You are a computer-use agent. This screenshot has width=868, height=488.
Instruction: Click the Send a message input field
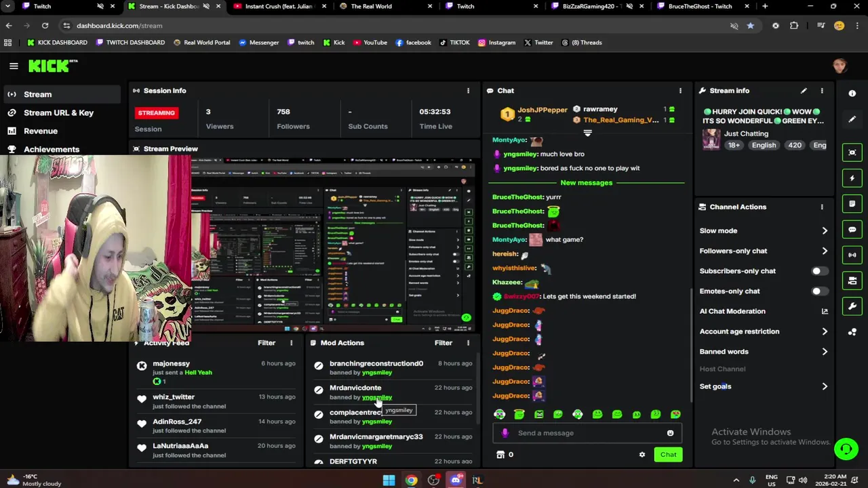[587, 433]
